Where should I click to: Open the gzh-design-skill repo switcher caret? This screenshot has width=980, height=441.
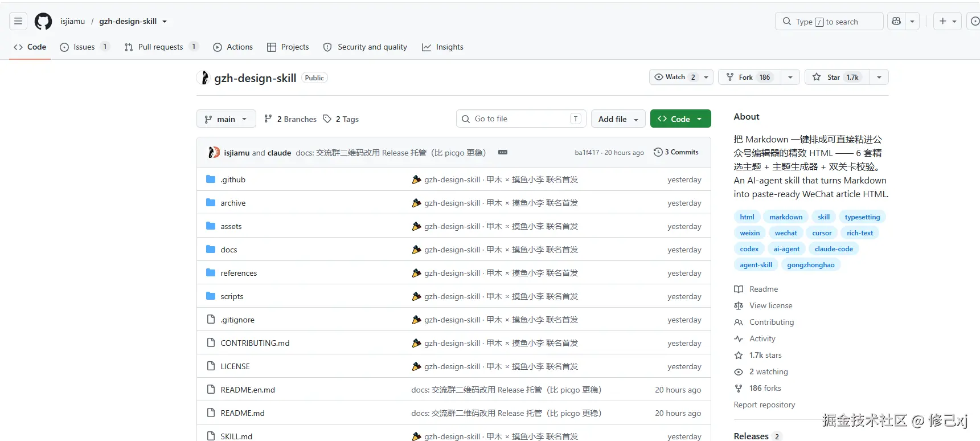coord(165,22)
